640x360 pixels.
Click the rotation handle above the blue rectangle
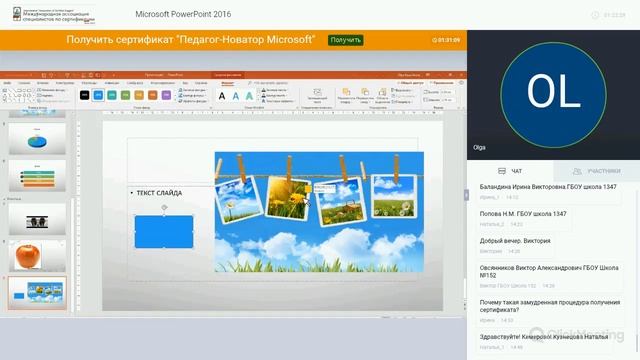(x=164, y=207)
